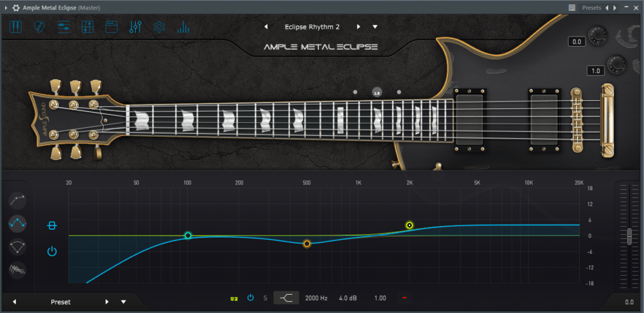Go to previous EQ preset arrow
The image size is (644, 313).
[x=14, y=302]
